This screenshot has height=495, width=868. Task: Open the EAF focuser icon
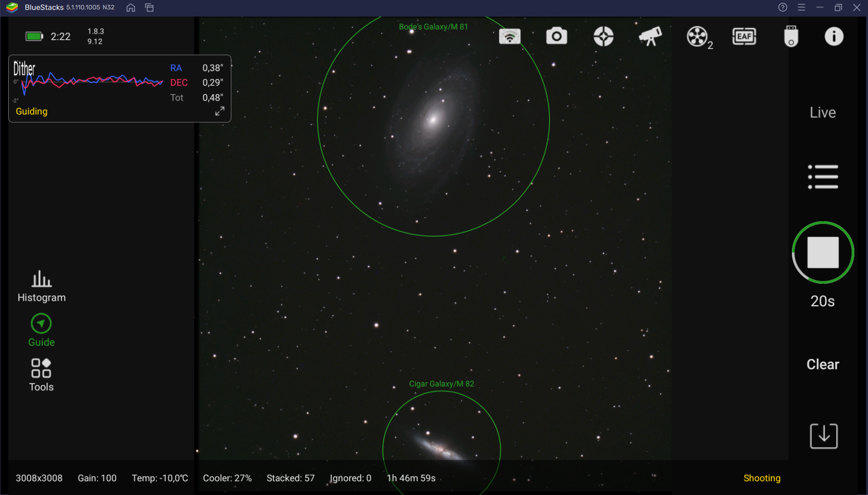pyautogui.click(x=744, y=36)
